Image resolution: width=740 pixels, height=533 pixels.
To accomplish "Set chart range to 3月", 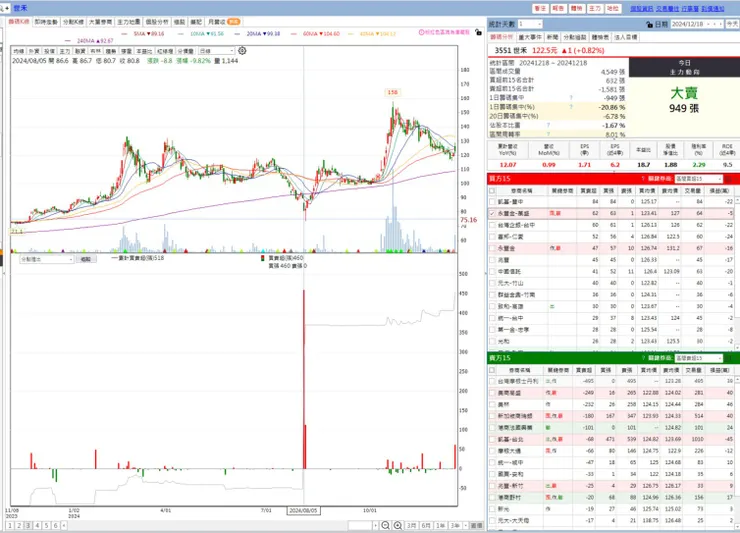I will (x=412, y=525).
